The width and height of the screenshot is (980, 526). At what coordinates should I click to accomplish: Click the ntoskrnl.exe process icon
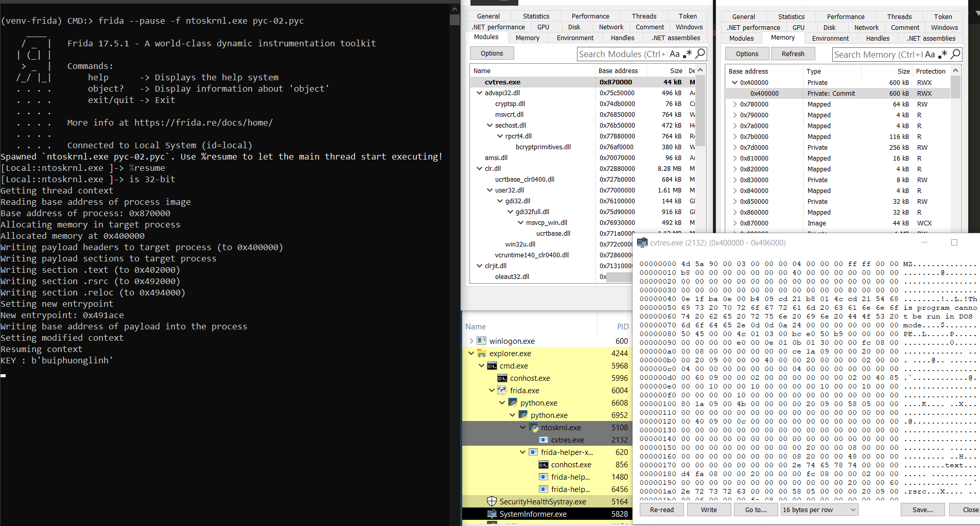tap(533, 427)
